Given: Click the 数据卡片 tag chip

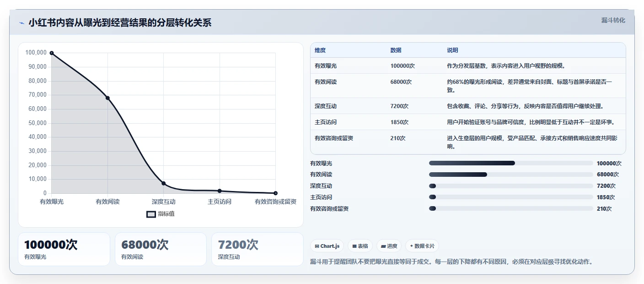Looking at the screenshot, I should click(422, 246).
